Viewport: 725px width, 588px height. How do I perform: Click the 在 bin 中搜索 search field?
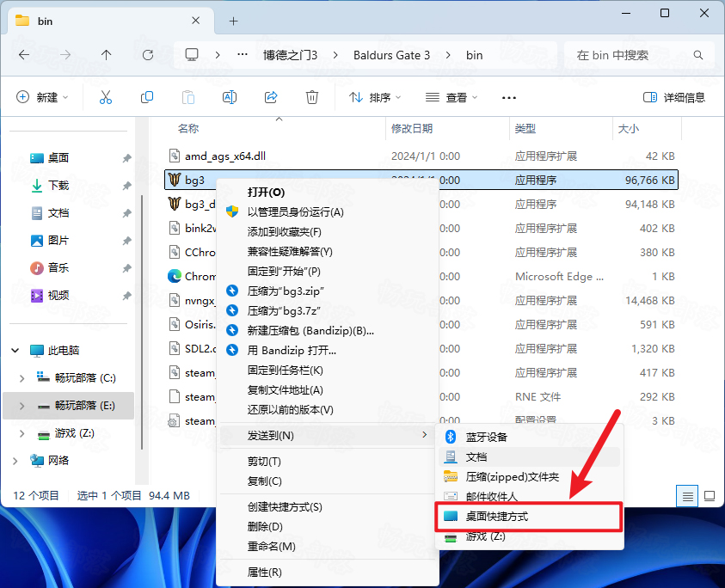640,56
